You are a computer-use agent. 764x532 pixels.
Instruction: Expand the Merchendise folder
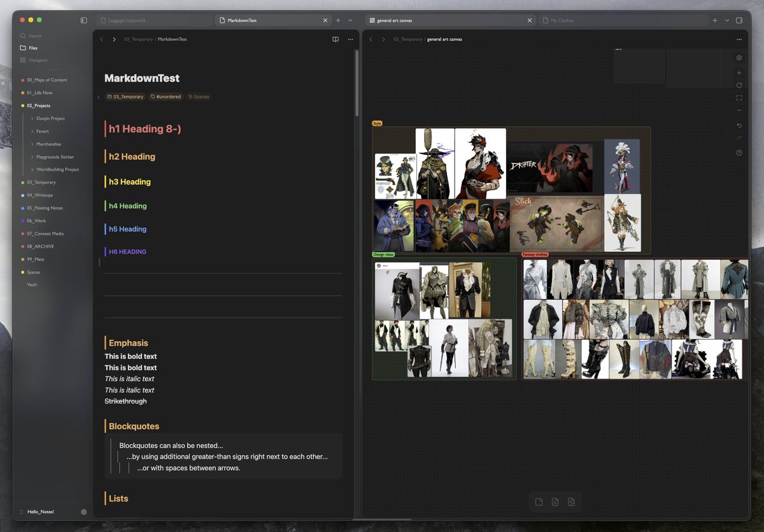click(x=32, y=144)
